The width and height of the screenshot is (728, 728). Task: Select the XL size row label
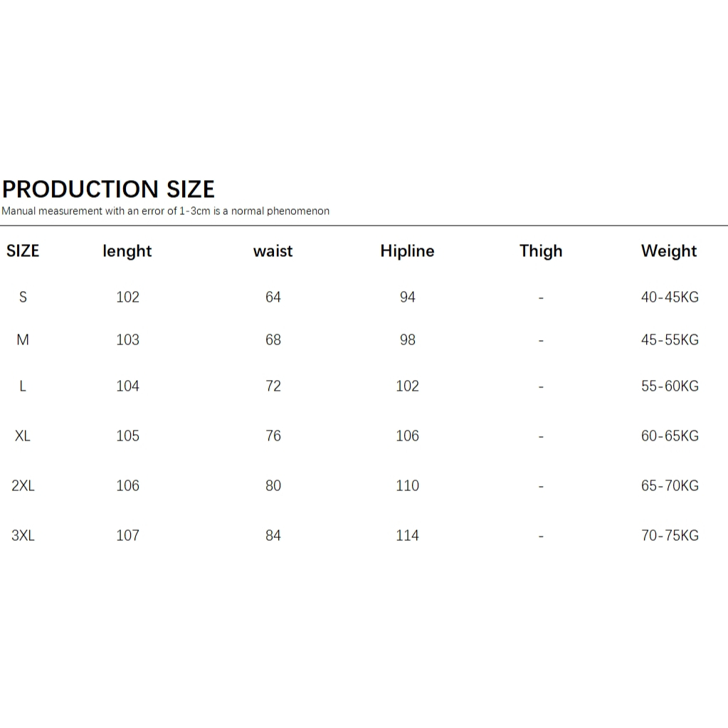(x=23, y=436)
